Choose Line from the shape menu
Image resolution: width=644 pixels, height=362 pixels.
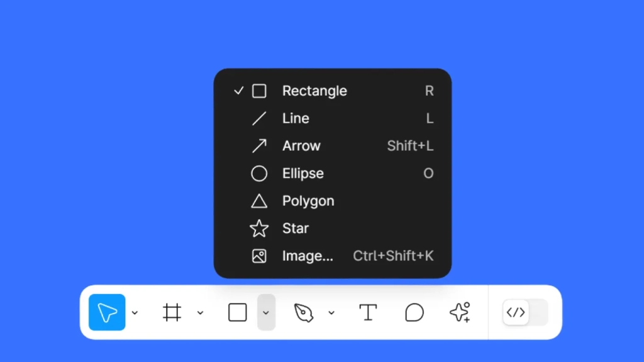click(x=333, y=118)
